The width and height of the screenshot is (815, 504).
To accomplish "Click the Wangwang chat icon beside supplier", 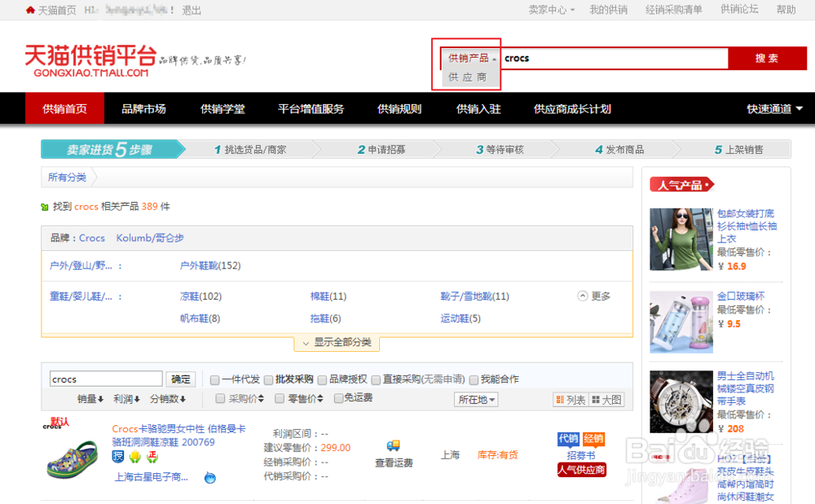I will pyautogui.click(x=210, y=477).
